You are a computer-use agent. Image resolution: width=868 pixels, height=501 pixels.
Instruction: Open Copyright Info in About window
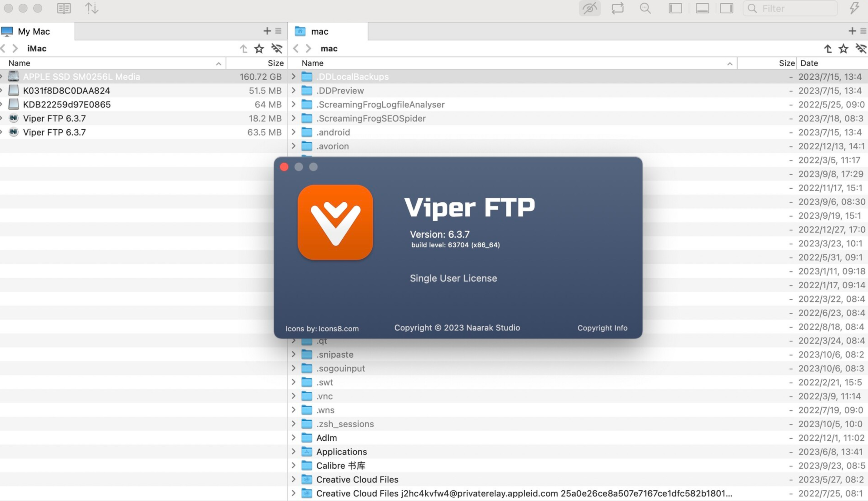pyautogui.click(x=602, y=328)
